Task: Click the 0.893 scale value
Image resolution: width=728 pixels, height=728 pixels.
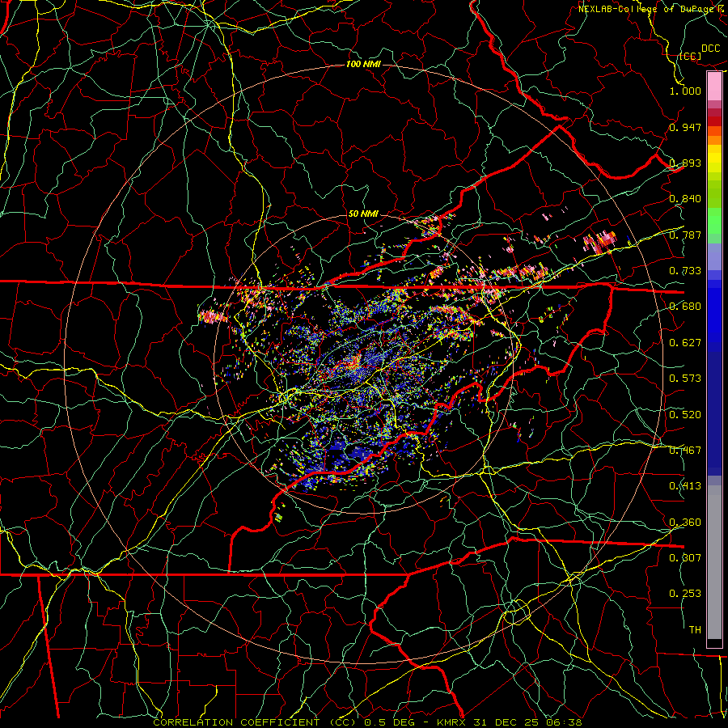Action: (x=685, y=163)
